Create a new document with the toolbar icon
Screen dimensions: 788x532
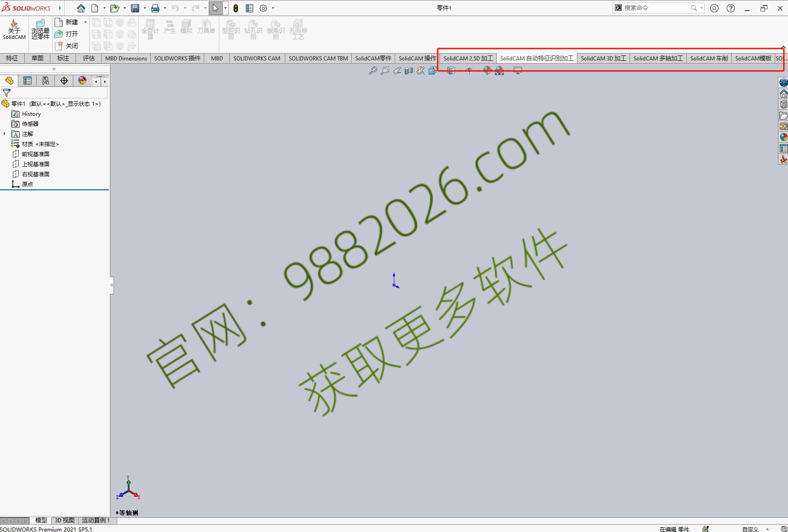click(95, 8)
